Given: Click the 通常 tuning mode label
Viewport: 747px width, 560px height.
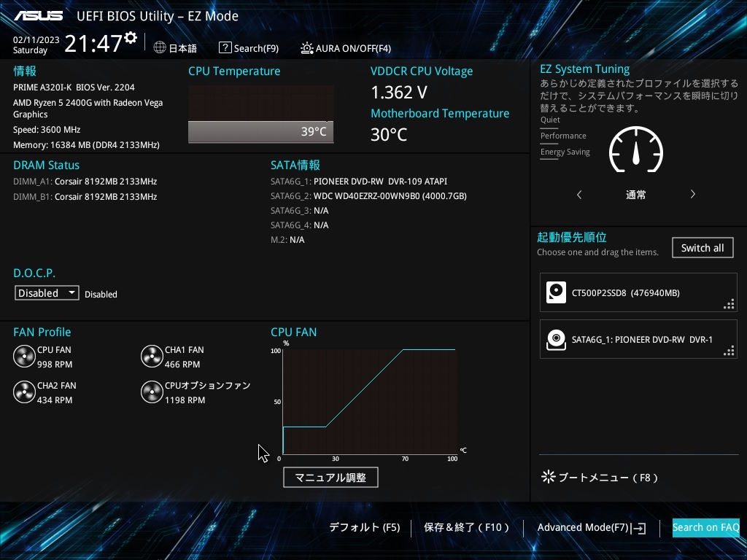Looking at the screenshot, I should (636, 195).
